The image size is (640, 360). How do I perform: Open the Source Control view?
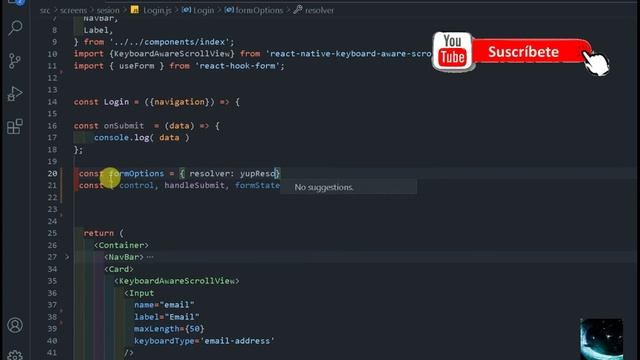(x=15, y=61)
